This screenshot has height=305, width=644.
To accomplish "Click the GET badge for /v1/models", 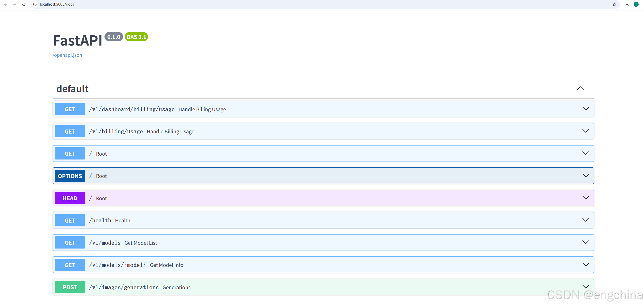I will click(x=70, y=243).
